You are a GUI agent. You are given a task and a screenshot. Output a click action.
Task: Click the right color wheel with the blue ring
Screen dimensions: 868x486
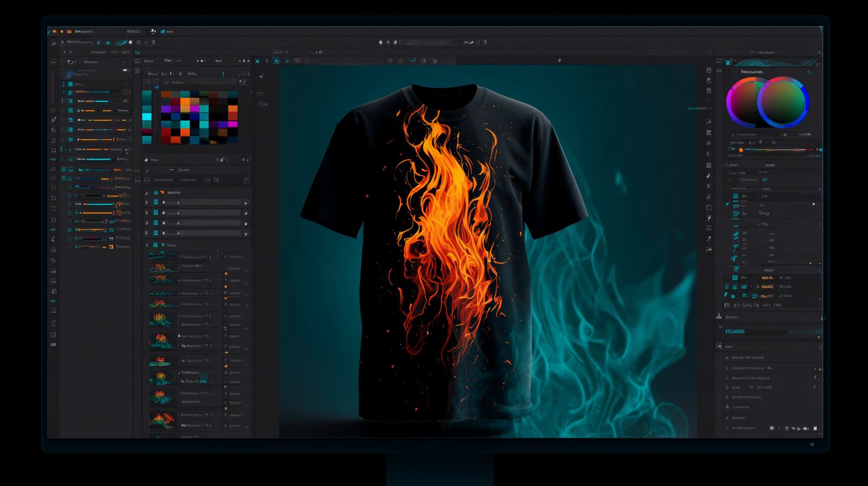[x=783, y=102]
